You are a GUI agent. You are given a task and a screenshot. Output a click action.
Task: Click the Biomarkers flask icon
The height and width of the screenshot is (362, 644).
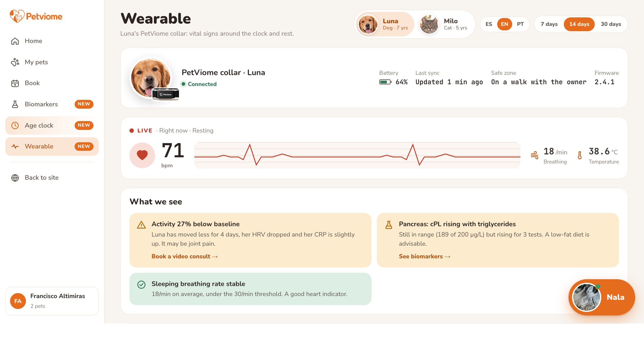pyautogui.click(x=15, y=104)
